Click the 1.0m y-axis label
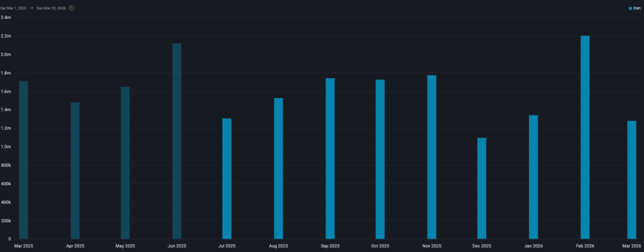Screen dimensions: 644x252 (6, 147)
